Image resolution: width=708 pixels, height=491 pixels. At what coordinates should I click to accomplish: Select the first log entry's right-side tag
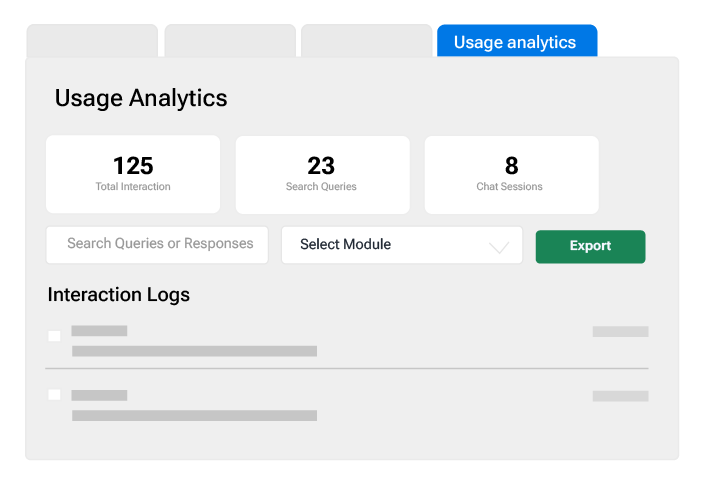point(620,331)
